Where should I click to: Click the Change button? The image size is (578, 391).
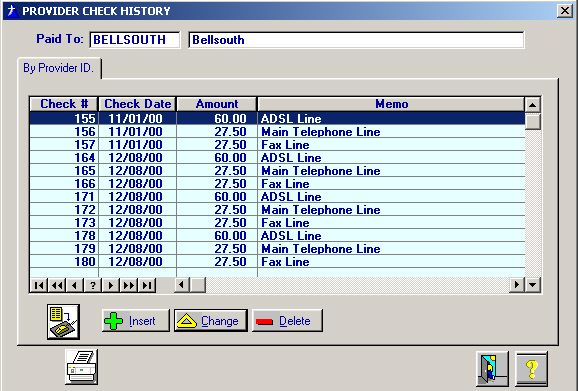point(211,321)
